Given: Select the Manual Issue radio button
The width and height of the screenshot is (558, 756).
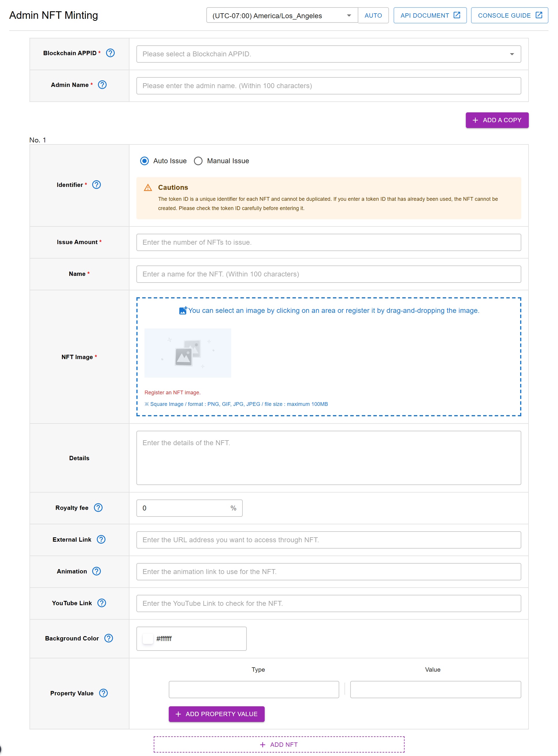Looking at the screenshot, I should pos(198,161).
